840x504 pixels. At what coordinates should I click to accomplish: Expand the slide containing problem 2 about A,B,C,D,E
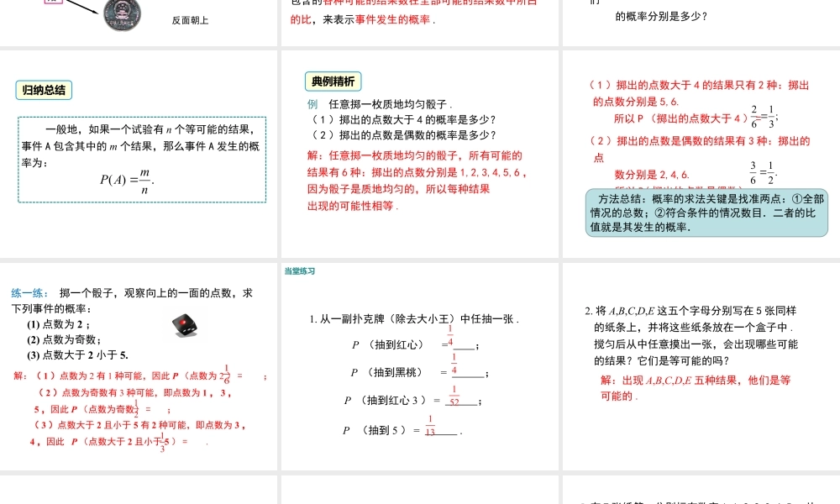click(x=700, y=374)
